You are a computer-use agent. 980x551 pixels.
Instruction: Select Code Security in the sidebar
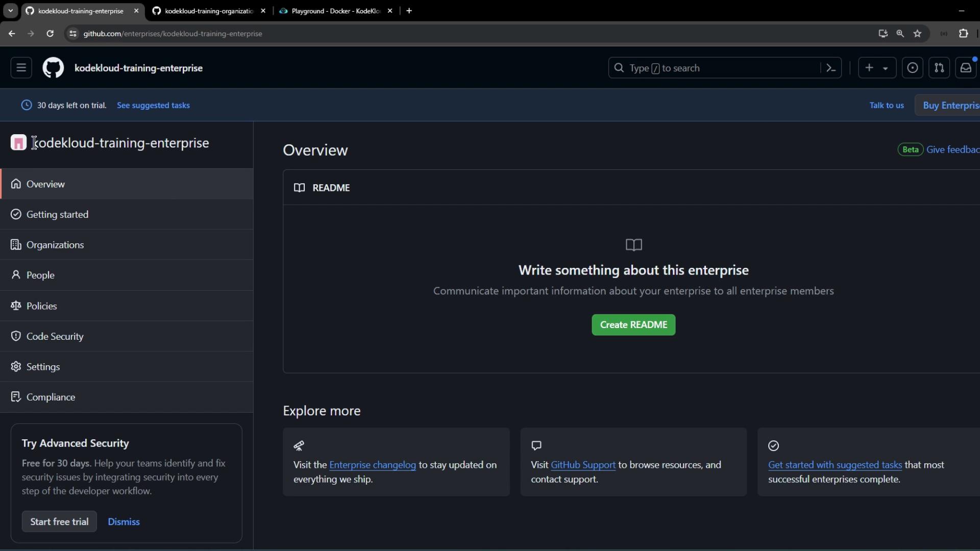click(x=55, y=336)
